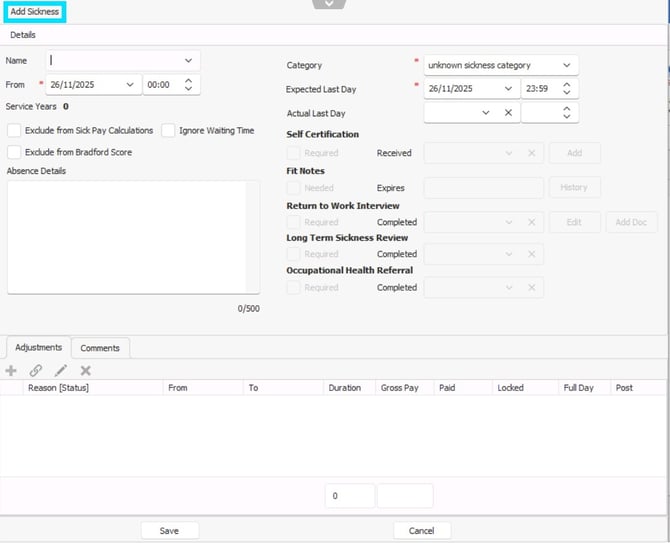
Task: Switch to the Comments tab
Action: 100,348
